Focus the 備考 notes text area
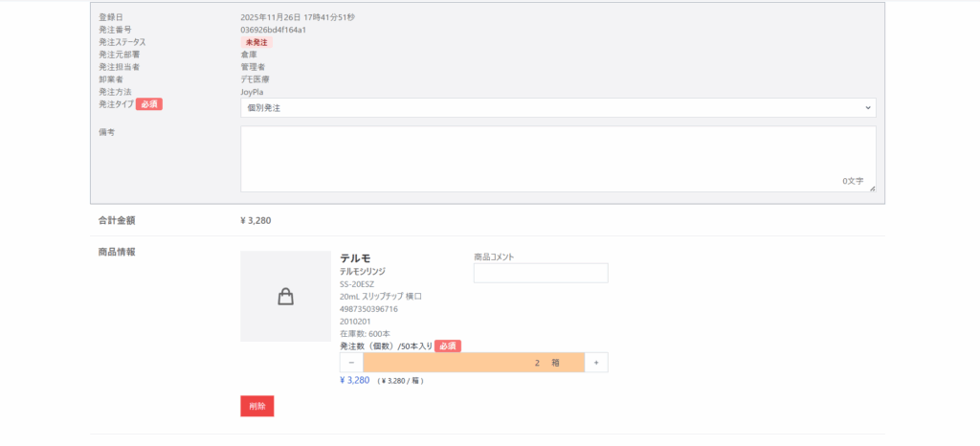Viewport: 980px width, 446px height. pos(557,159)
